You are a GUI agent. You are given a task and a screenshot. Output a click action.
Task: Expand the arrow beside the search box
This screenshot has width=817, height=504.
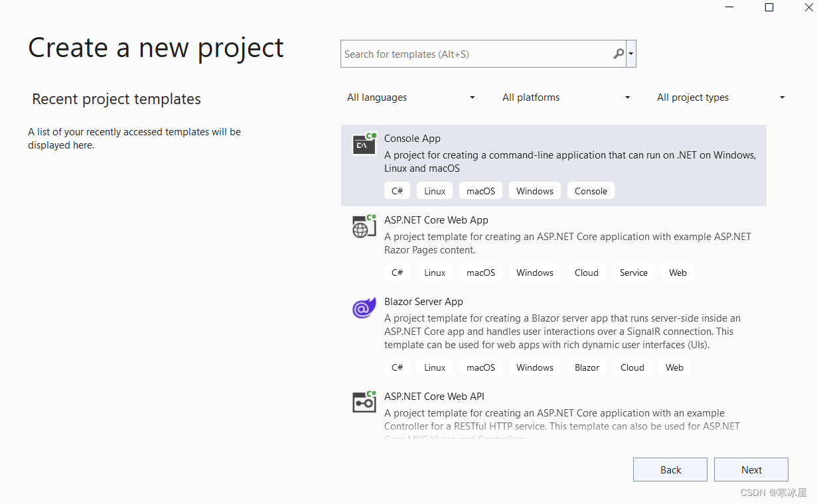pyautogui.click(x=631, y=54)
